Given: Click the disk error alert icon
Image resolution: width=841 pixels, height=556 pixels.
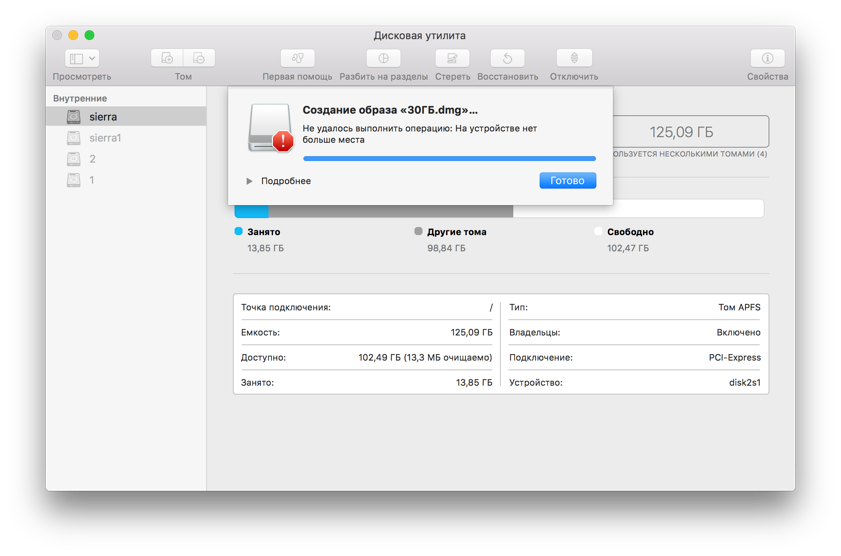Looking at the screenshot, I should [271, 128].
